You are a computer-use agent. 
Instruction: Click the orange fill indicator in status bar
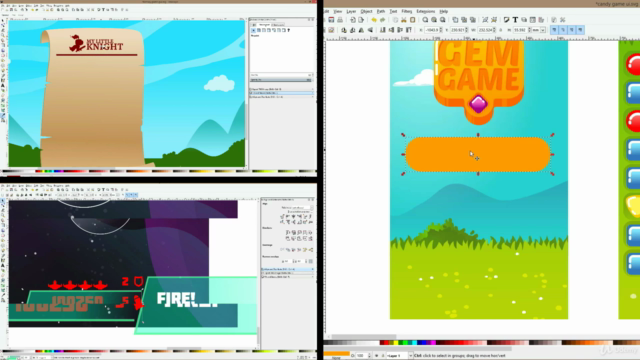click(337, 353)
